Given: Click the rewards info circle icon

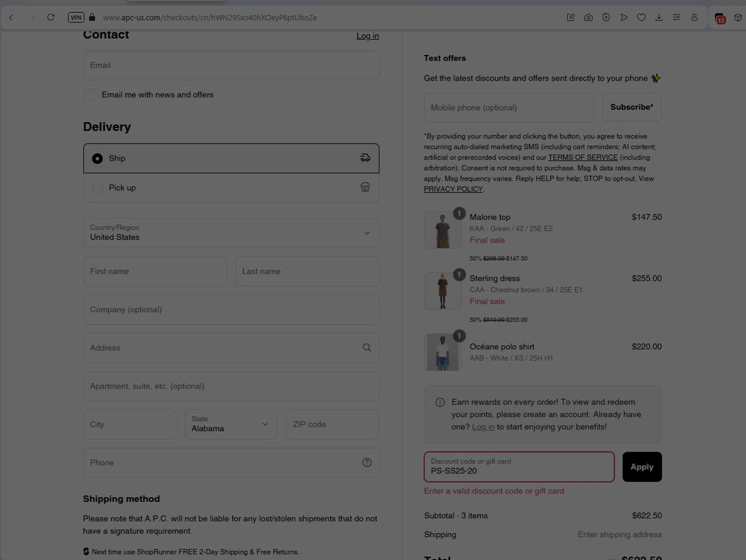Looking at the screenshot, I should 440,402.
